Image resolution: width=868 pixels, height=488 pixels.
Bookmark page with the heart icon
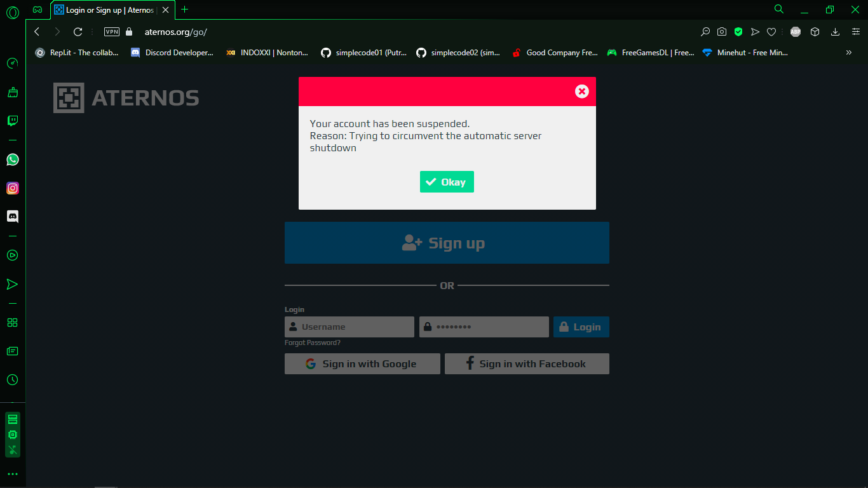tap(771, 32)
